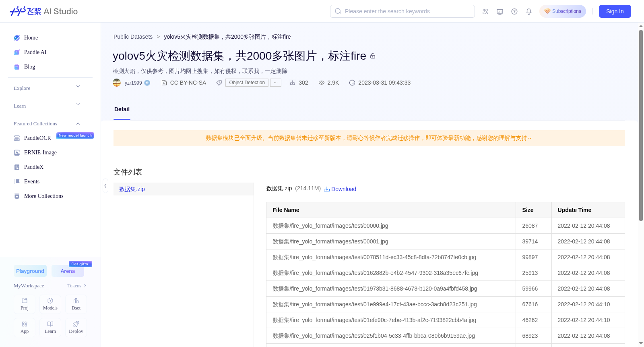Click size value 25913
Viewport: 644px width, 347px height.
(x=530, y=273)
